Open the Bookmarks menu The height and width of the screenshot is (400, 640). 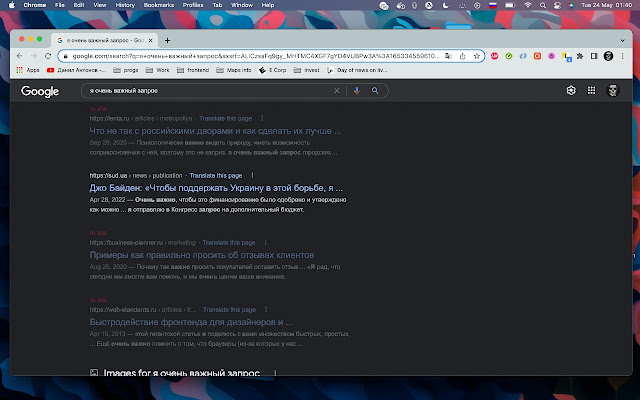tap(159, 5)
